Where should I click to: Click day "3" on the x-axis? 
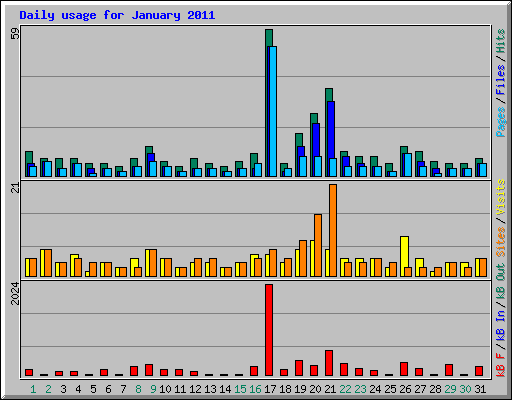point(63,389)
